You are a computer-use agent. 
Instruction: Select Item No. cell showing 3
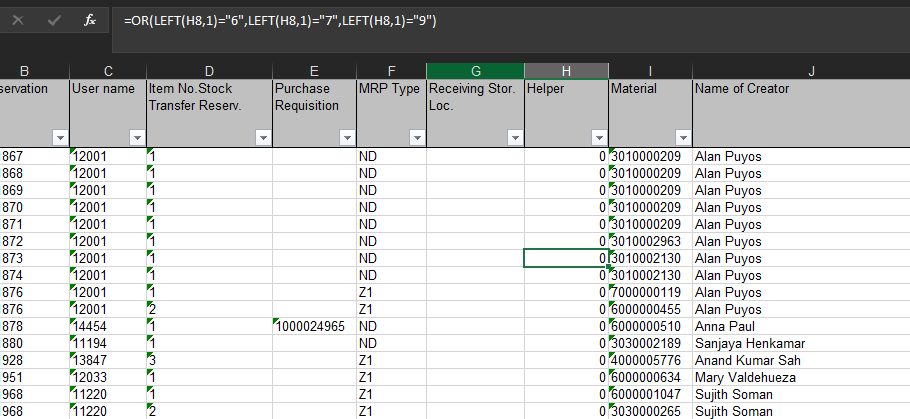tap(210, 360)
